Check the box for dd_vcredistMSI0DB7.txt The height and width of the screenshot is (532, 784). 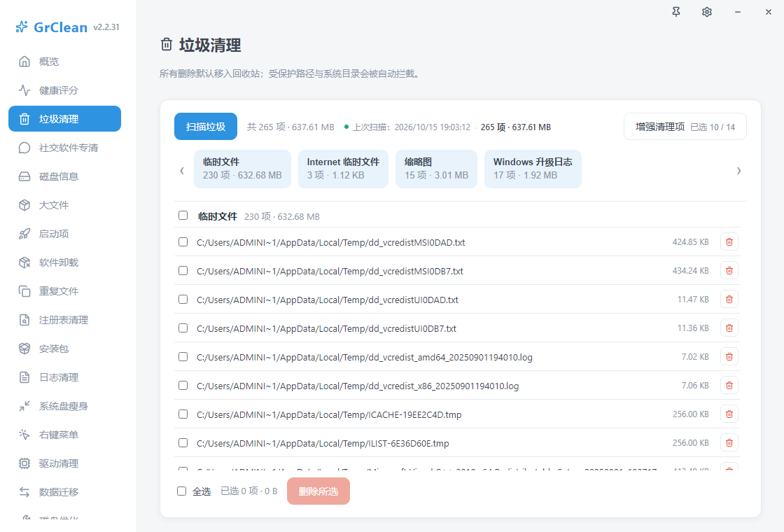tap(183, 270)
